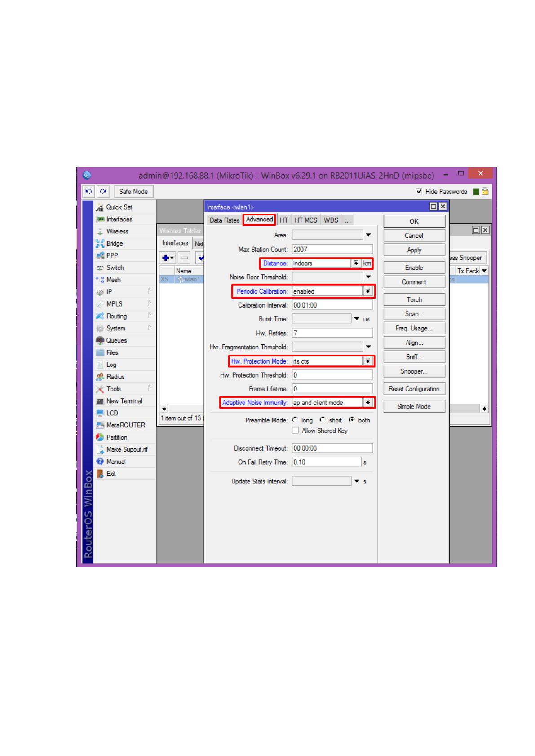Screen dimensions: 535x756
Task: Click the Exit door icon
Action: tap(100, 474)
